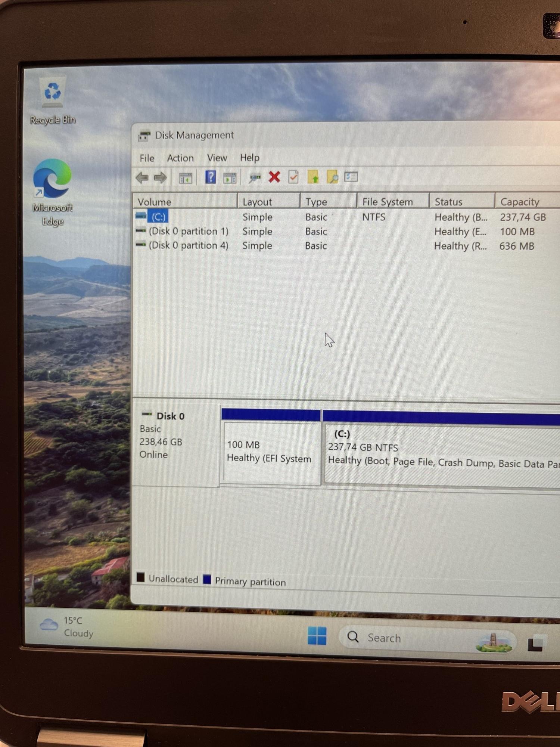Screen dimensions: 560x747
Task: Click the "636 MB" capacity cell
Action: 517,246
